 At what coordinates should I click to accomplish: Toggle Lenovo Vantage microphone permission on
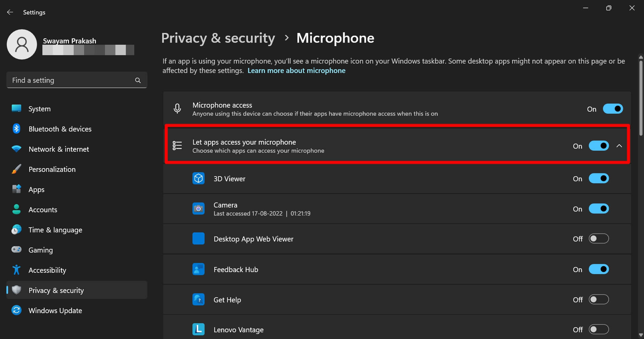599,329
